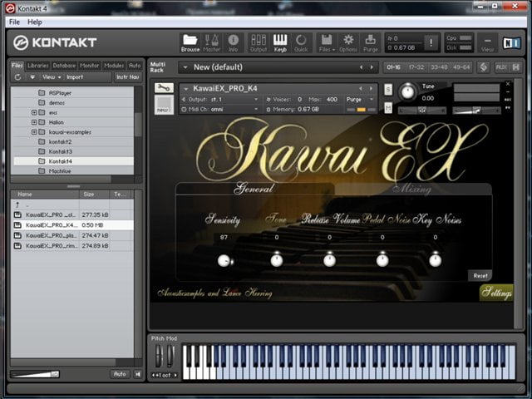Shift keyboard octave up arrow

tap(175, 375)
